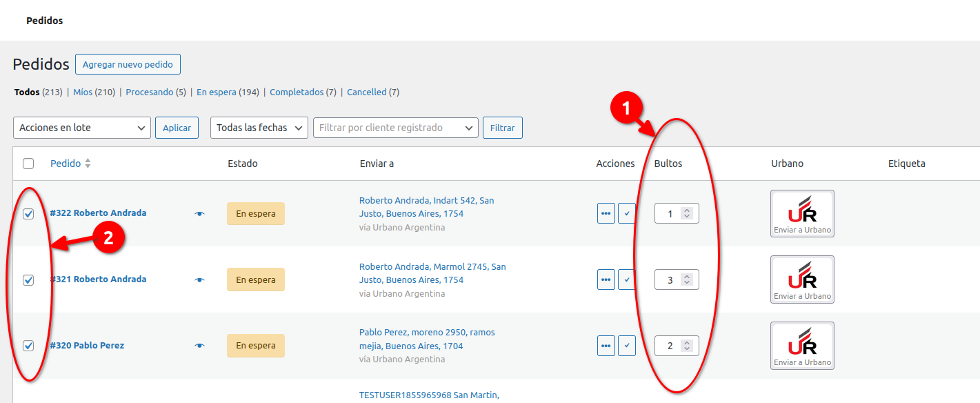The image size is (980, 403).
Task: Open the Acciones en lote dropdown
Action: [82, 128]
